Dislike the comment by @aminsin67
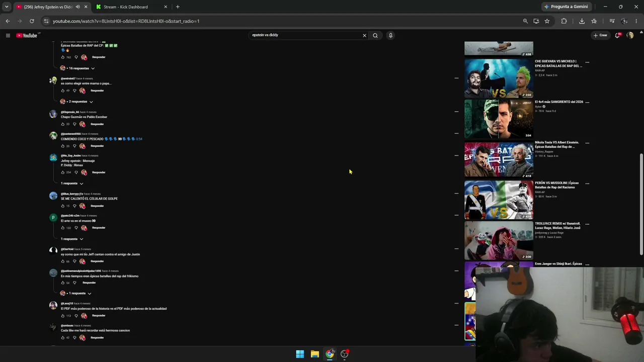The image size is (644, 362). (x=74, y=90)
